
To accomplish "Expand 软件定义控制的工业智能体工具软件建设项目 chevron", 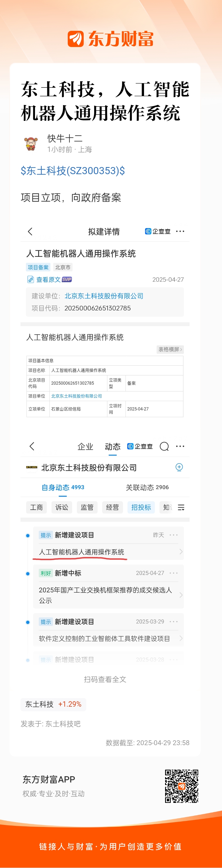I will [x=181, y=639].
